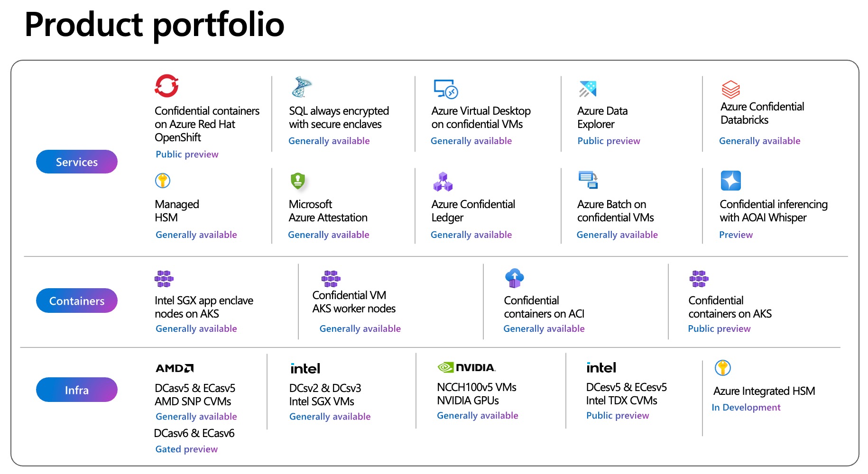
Task: Select the Services category button
Action: [x=77, y=162]
